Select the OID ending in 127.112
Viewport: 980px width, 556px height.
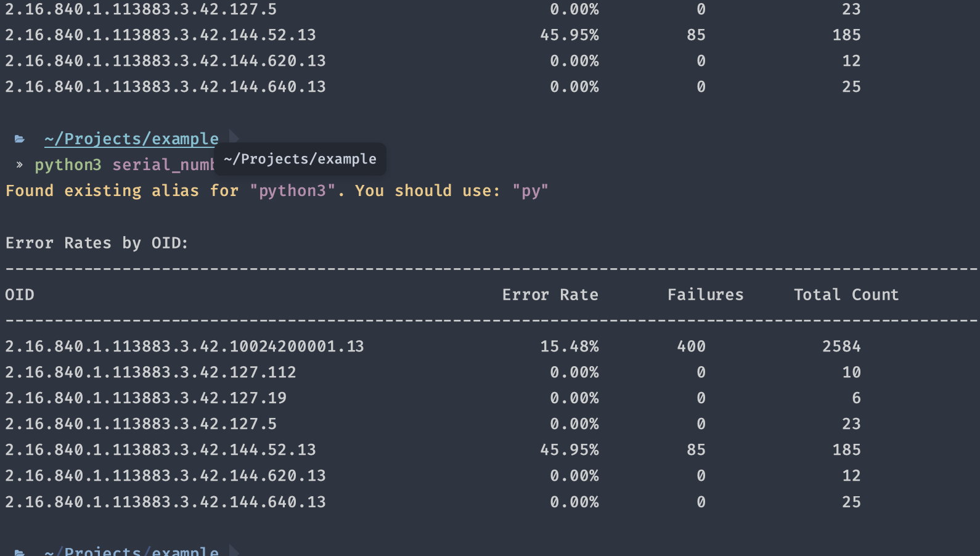click(x=151, y=372)
